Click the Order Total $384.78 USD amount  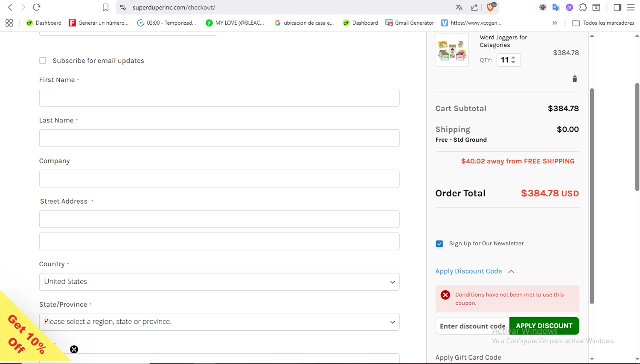pos(550,193)
